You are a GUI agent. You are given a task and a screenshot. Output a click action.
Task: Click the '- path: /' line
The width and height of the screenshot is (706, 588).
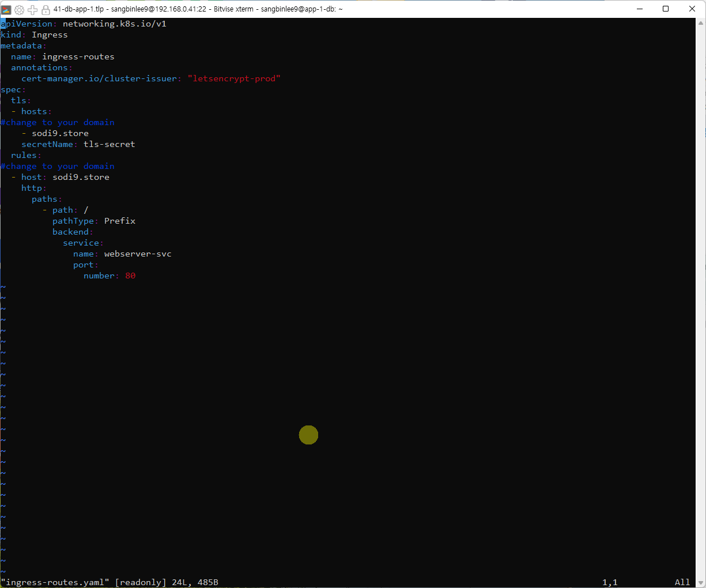coord(65,210)
